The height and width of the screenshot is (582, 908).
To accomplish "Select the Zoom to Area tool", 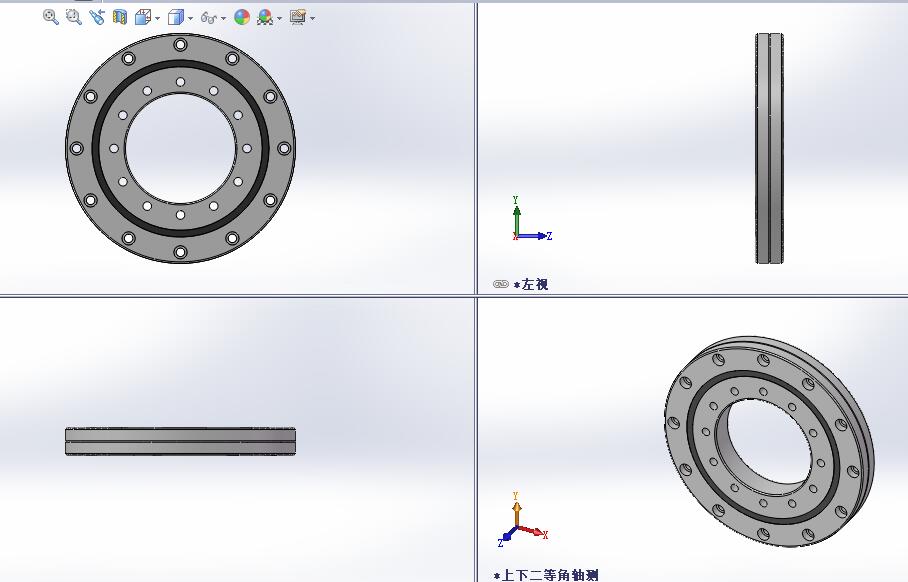I will tap(74, 17).
